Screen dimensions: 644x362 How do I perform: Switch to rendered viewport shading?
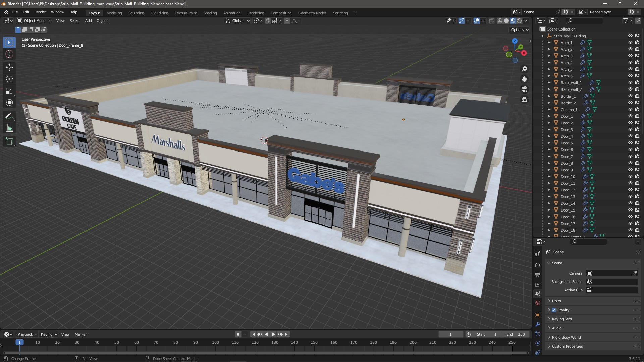[519, 21]
